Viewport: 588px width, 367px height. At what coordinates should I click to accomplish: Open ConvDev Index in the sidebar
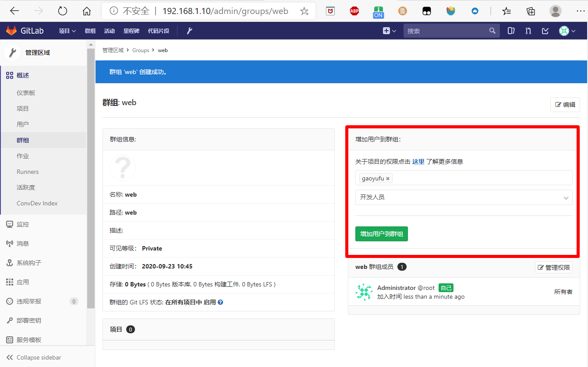tap(37, 203)
